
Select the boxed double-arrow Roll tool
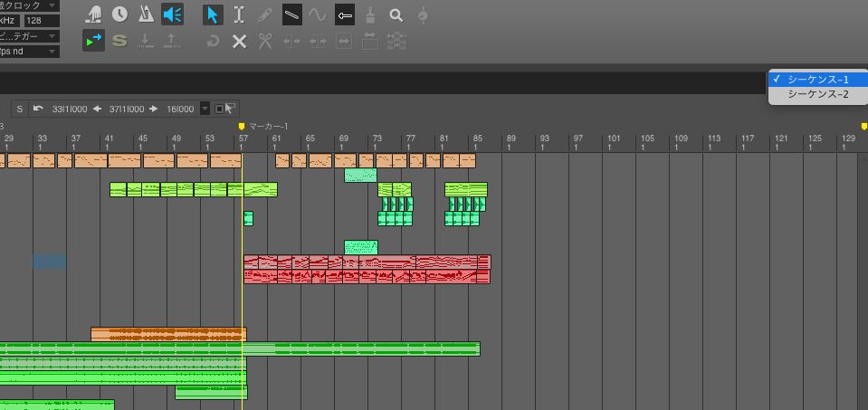(x=344, y=41)
